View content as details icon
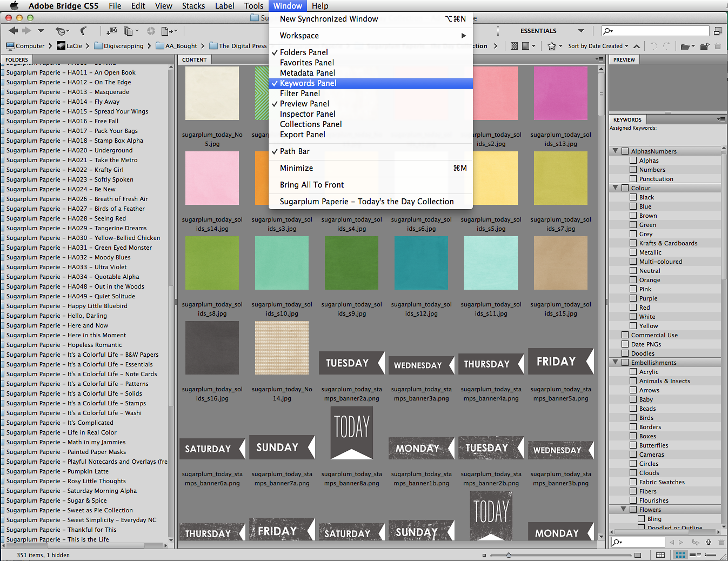 696,555
